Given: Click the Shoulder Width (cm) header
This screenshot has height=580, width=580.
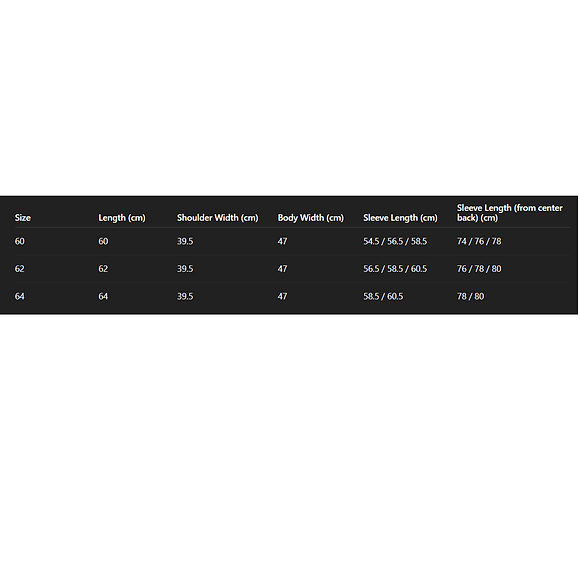Looking at the screenshot, I should click(x=218, y=218).
